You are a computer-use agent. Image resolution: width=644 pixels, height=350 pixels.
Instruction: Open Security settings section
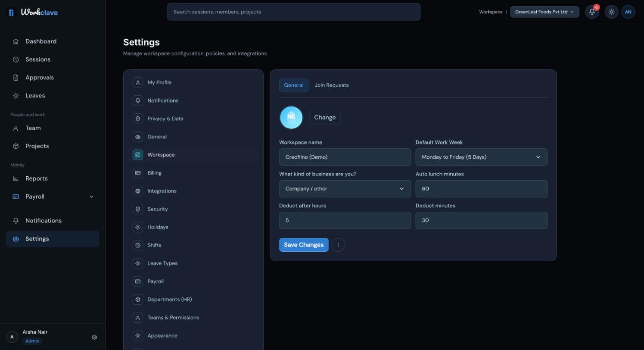(x=193, y=209)
